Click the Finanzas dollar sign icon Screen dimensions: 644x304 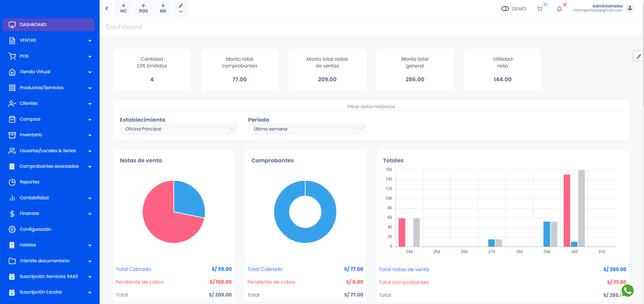pyautogui.click(x=12, y=214)
